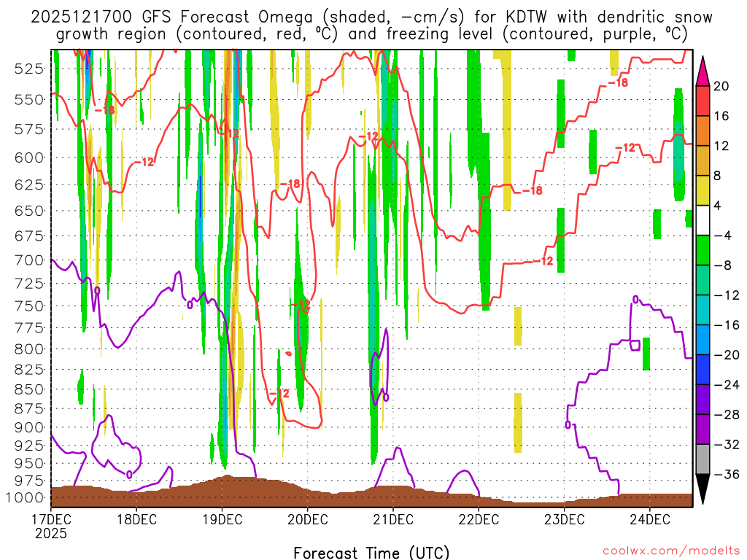Click the 550 pressure level label
The image size is (747, 560).
point(28,100)
